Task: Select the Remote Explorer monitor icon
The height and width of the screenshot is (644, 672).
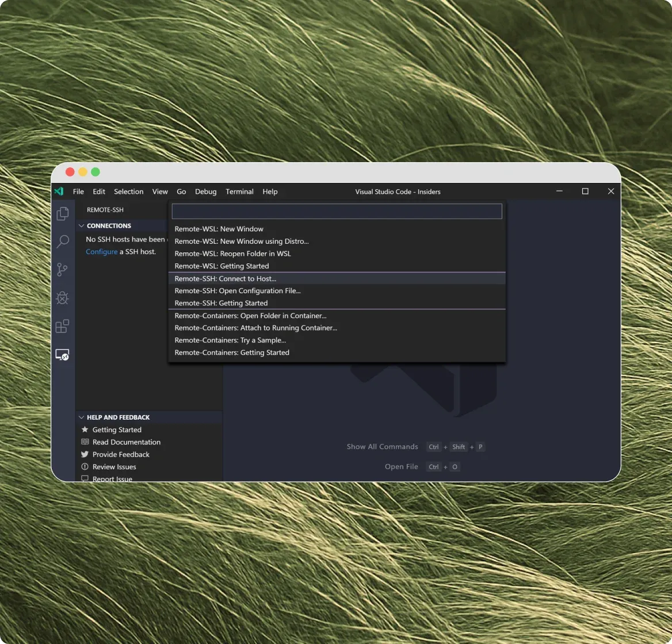Action: click(x=63, y=355)
